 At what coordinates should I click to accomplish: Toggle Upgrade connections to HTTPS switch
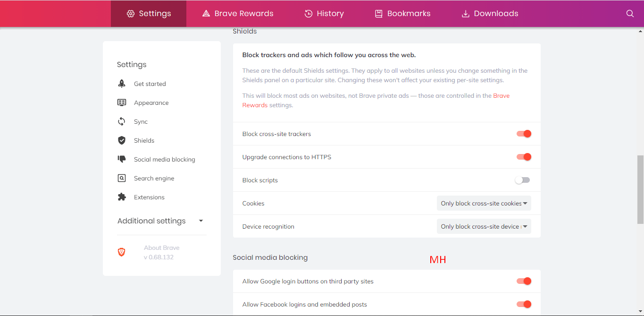click(x=524, y=157)
